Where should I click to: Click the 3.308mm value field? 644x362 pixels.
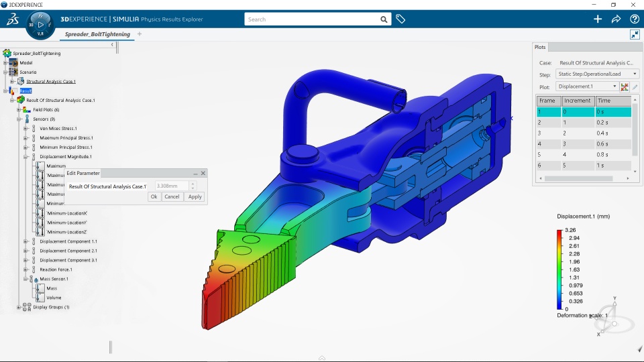[x=172, y=186]
